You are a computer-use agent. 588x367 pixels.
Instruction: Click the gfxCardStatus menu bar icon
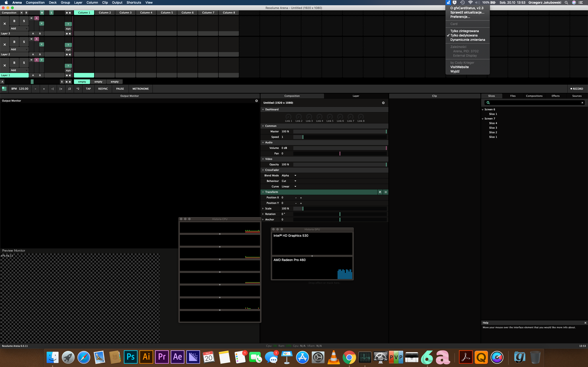coord(448,3)
